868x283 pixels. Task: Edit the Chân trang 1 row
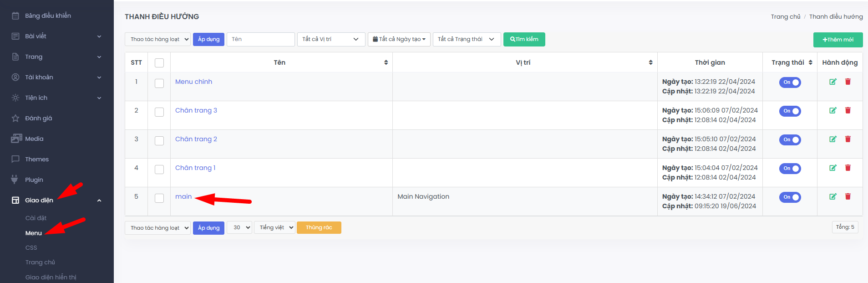coord(833,168)
